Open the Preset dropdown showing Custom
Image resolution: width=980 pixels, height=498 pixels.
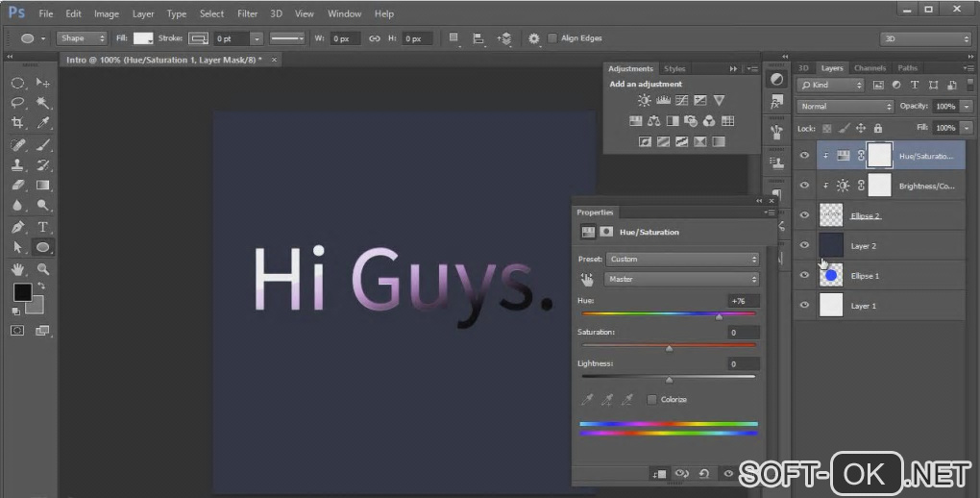[682, 259]
